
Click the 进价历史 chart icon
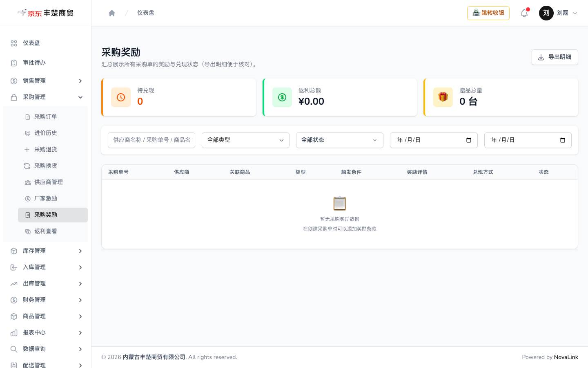(x=28, y=133)
